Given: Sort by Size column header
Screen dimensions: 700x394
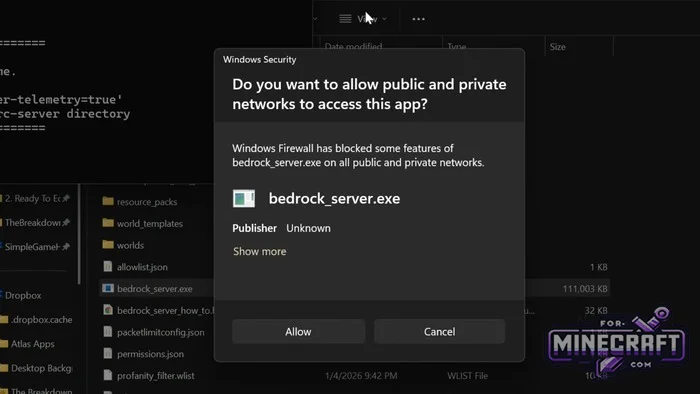Looking at the screenshot, I should tap(558, 47).
